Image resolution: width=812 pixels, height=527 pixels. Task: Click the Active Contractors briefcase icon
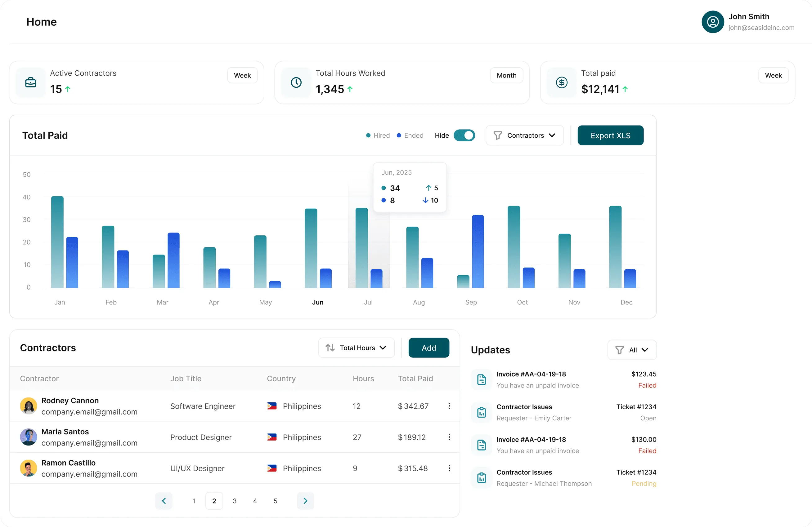[x=31, y=82]
